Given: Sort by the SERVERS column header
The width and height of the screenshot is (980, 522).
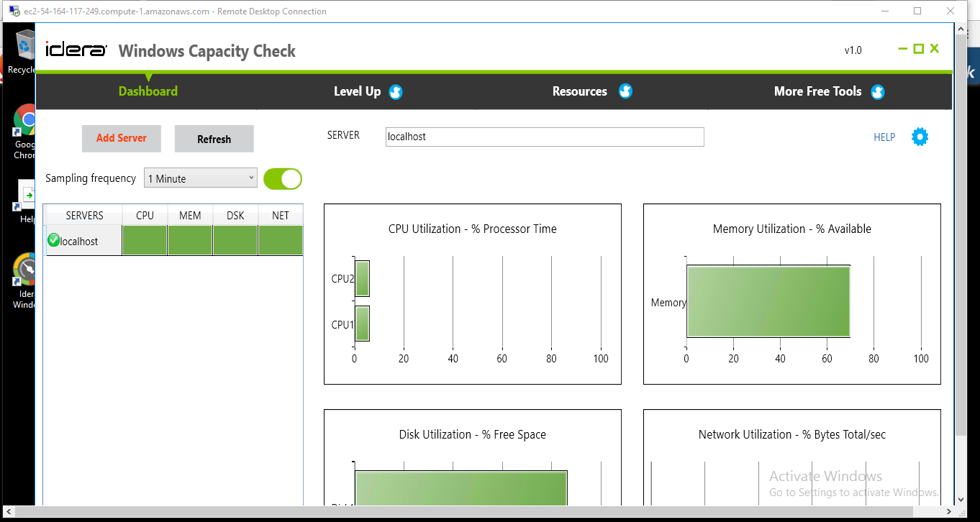Looking at the screenshot, I should (84, 216).
